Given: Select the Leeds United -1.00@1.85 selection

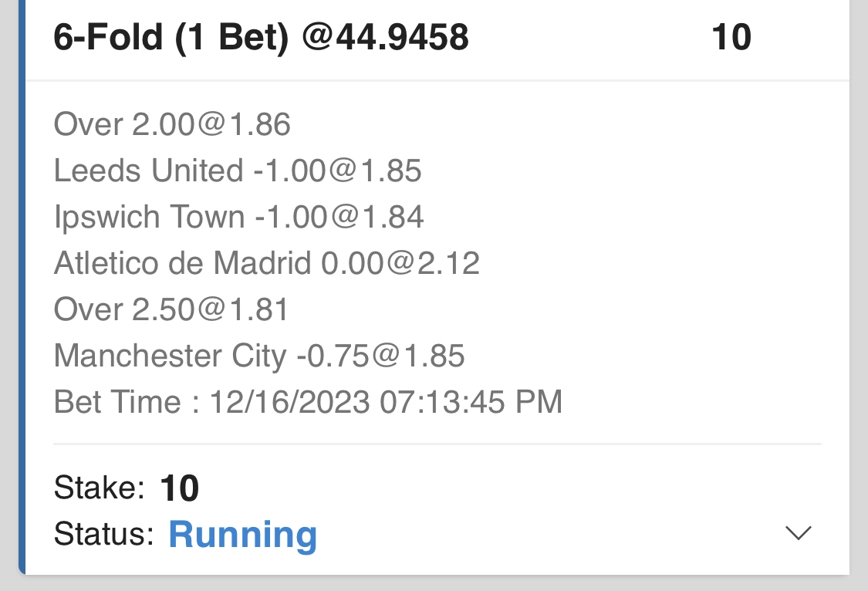Looking at the screenshot, I should coord(238,171).
